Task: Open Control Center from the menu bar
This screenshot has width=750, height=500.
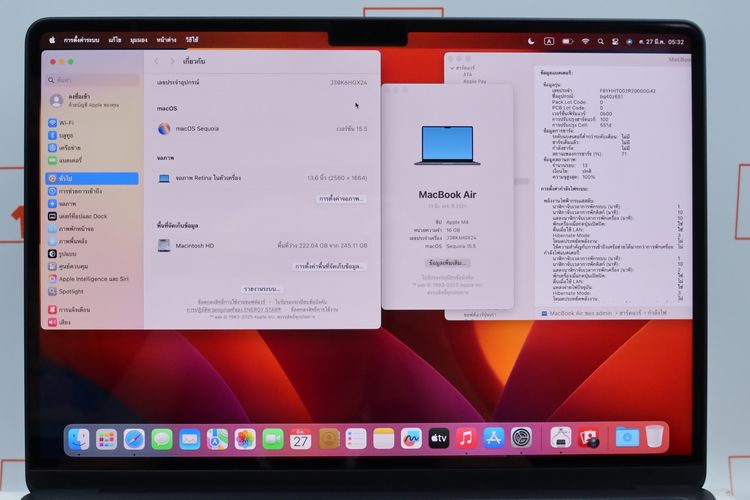Action: 615,42
